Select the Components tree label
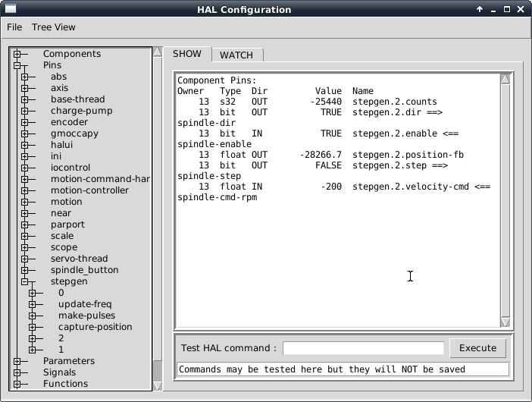The image size is (532, 402). (72, 54)
